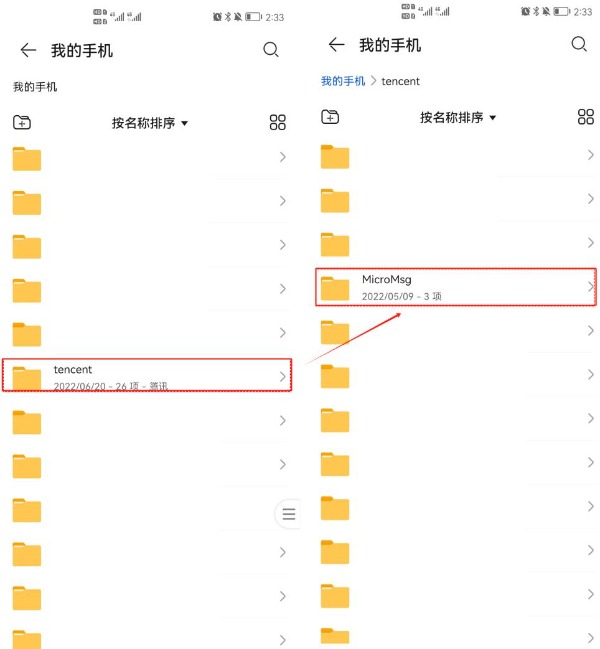Select tencent breadcrumb path segment
This screenshot has height=649, width=600.
pyautogui.click(x=400, y=81)
